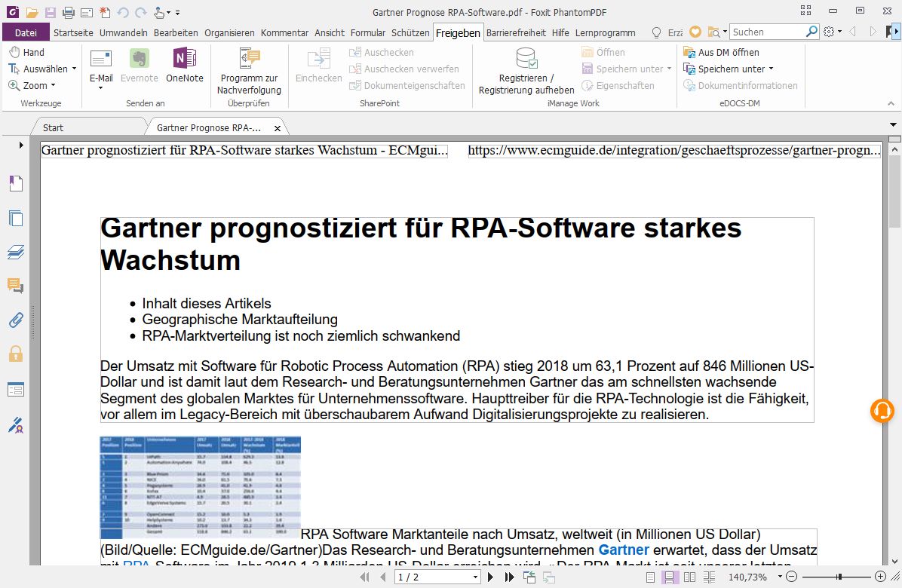Open the page number dropdown
This screenshot has width=902, height=588.
coord(475,577)
